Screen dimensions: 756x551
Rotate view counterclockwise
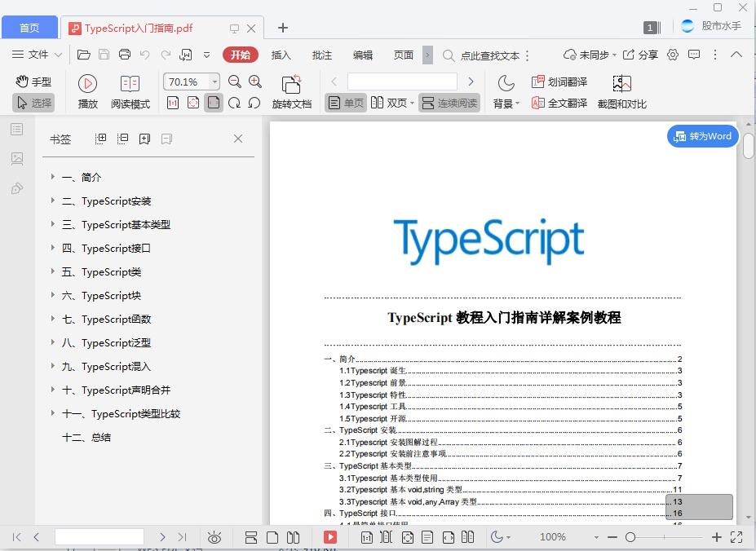[254, 103]
